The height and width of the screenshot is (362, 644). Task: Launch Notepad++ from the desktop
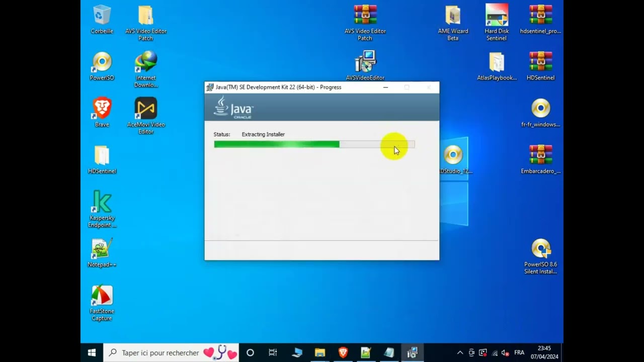point(102,253)
